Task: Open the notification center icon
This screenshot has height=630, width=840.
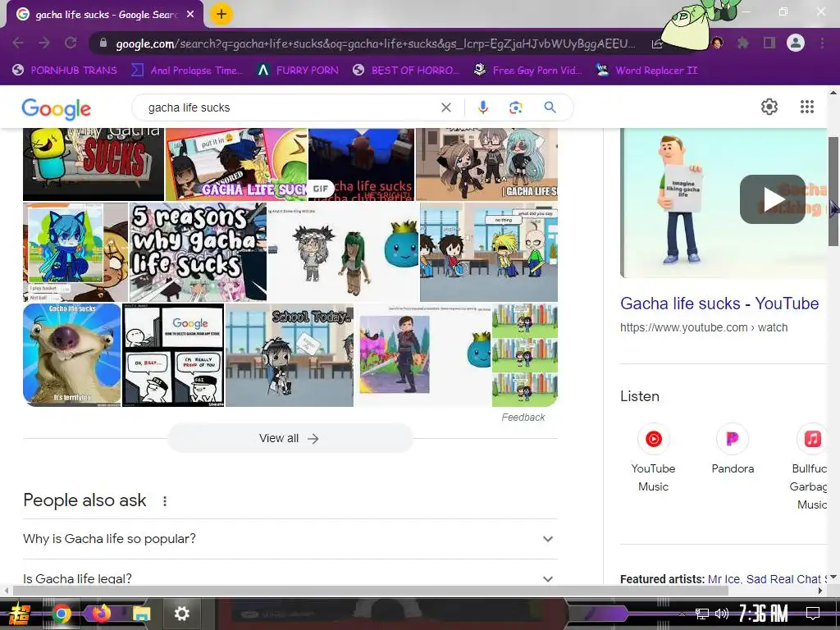Action: [813, 614]
